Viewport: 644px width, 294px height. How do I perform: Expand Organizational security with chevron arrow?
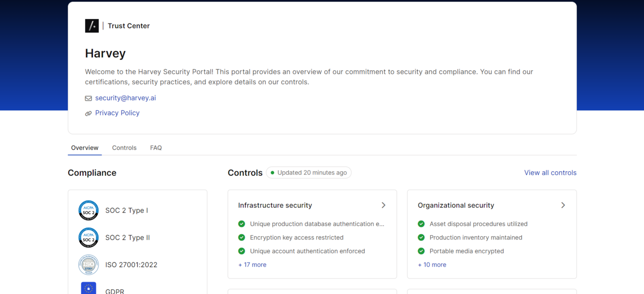pyautogui.click(x=563, y=205)
